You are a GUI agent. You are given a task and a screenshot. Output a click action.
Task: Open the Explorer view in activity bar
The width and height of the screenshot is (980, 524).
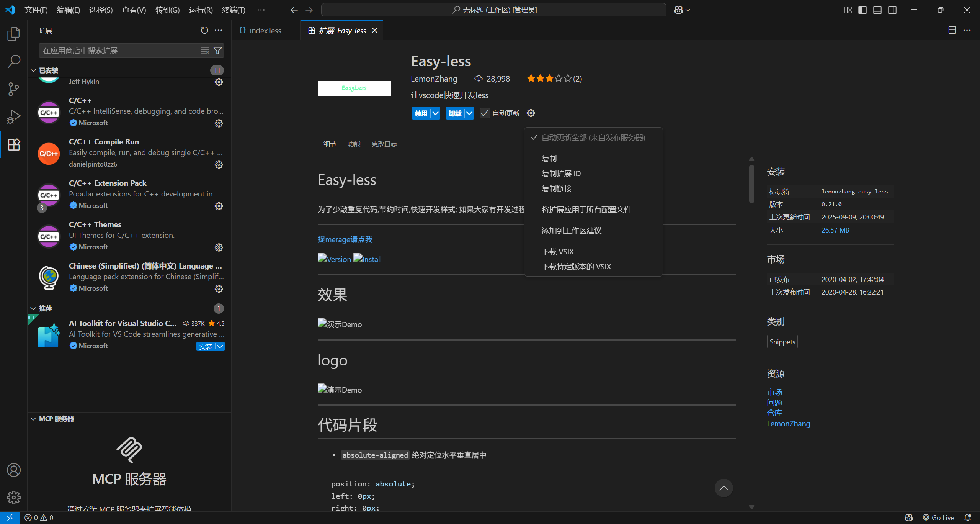pos(14,34)
